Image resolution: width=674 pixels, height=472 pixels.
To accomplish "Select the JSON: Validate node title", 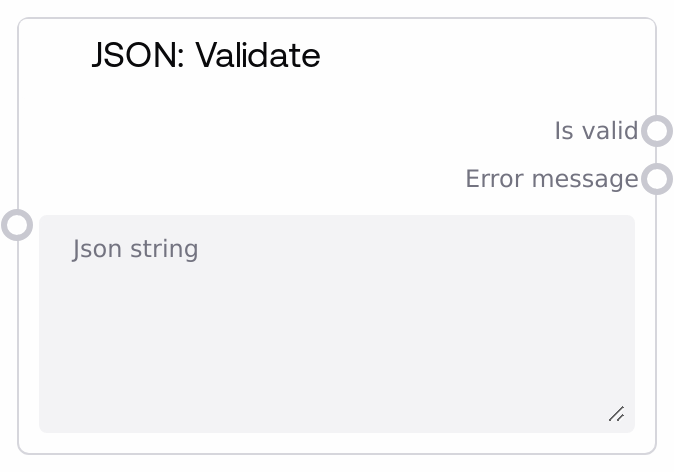I will pyautogui.click(x=206, y=55).
